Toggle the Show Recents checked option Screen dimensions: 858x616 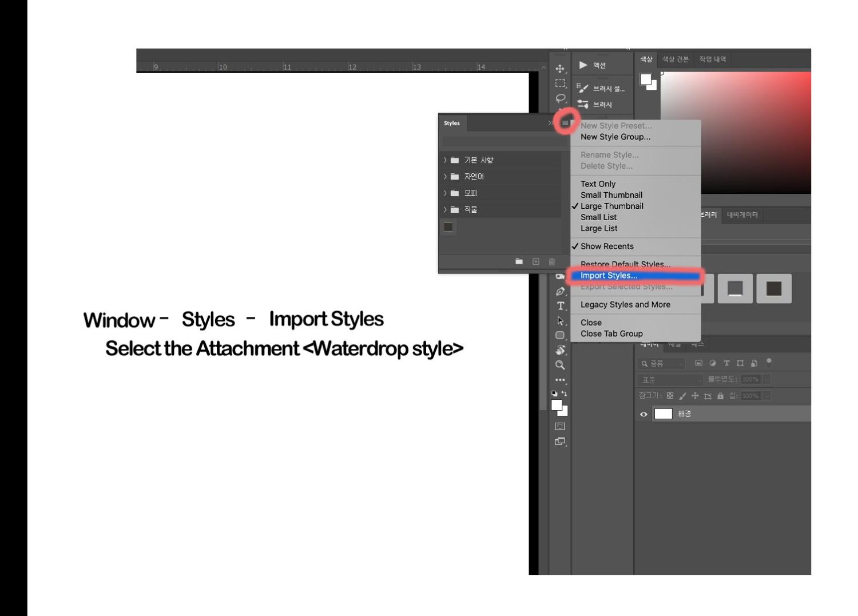[x=635, y=247]
